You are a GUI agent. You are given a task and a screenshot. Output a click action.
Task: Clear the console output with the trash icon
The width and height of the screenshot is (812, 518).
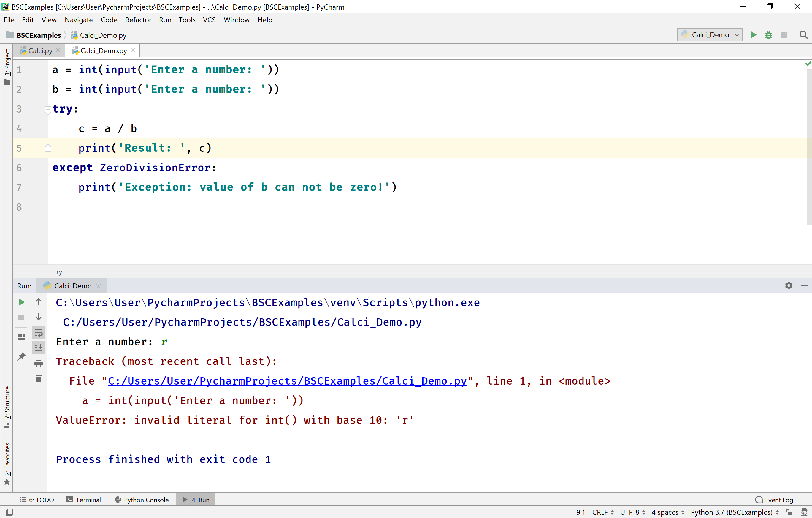[39, 378]
